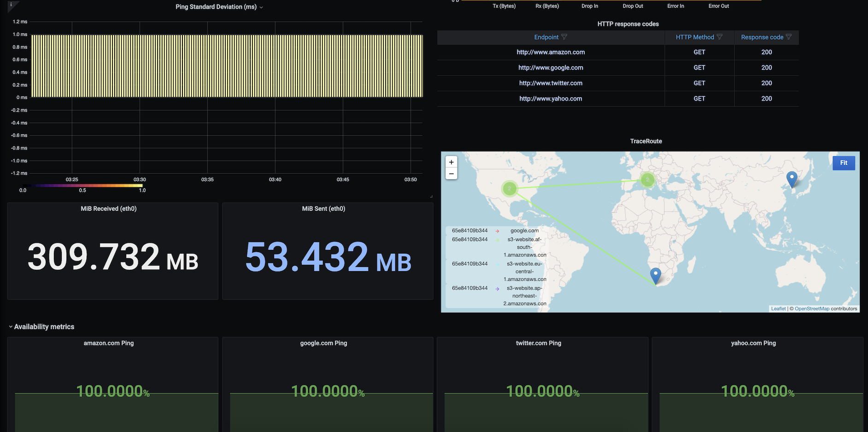
Task: Click the heatmap color scale gradient bar
Action: pyautogui.click(x=82, y=185)
